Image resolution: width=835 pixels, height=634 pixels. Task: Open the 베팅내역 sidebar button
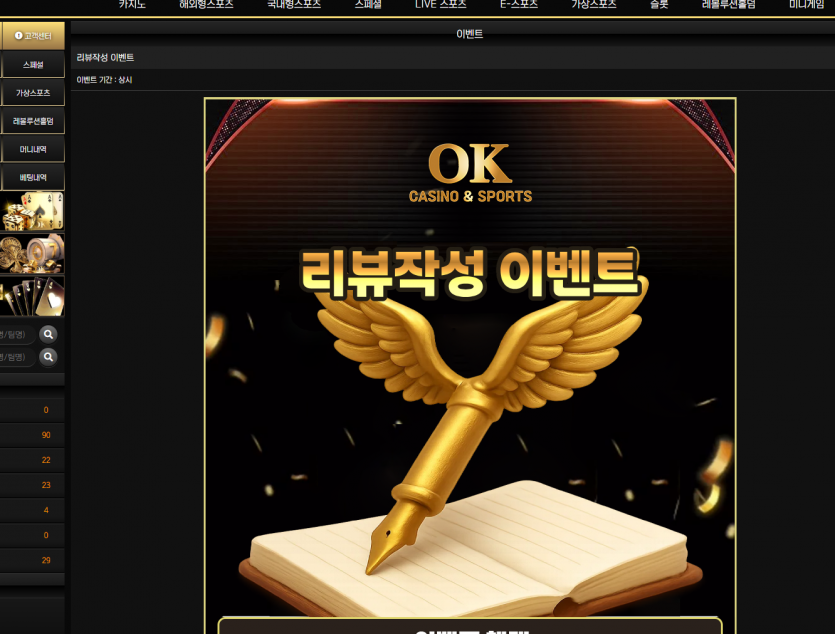coord(32,177)
